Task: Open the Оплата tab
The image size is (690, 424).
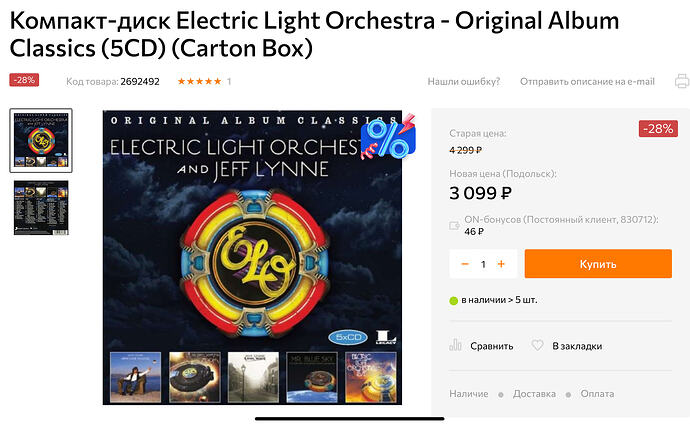Action: click(x=598, y=393)
